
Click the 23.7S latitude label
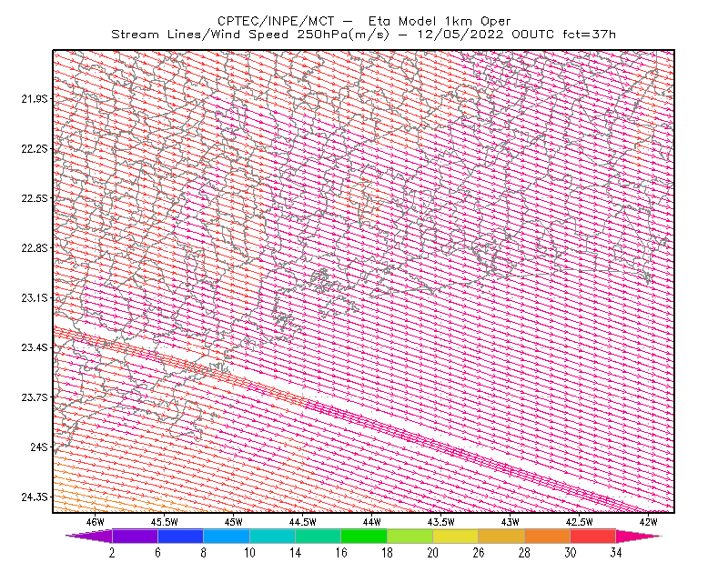[34, 397]
